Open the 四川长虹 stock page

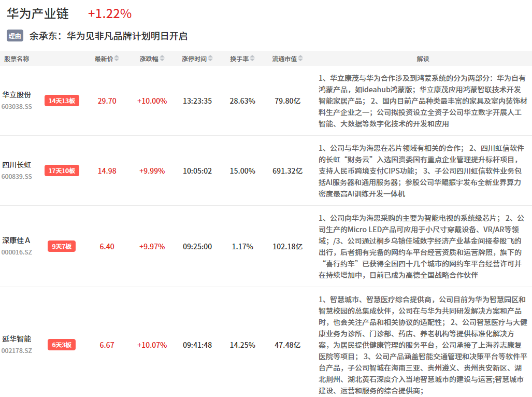point(17,165)
